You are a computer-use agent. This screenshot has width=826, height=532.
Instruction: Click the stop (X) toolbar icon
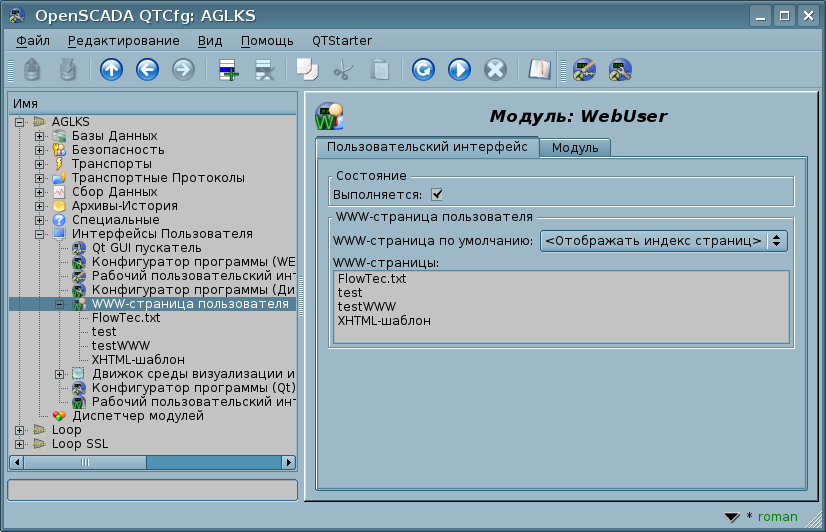495,70
